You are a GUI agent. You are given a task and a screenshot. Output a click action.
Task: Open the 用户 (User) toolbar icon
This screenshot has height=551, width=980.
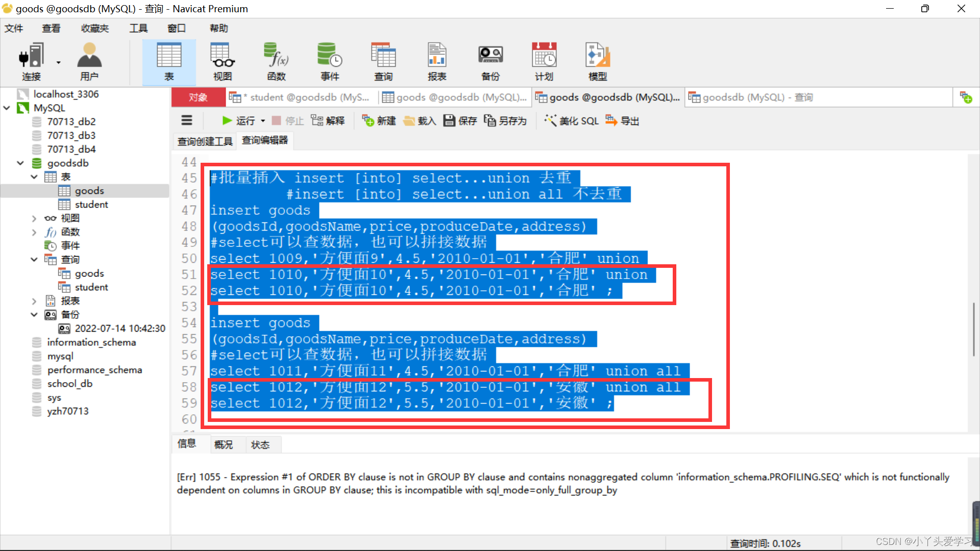tap(89, 62)
